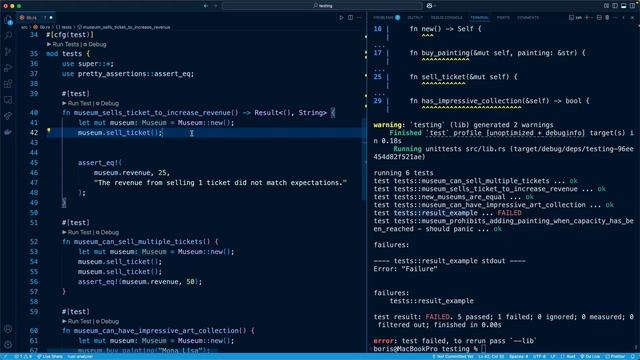Open terminal panel ellipsis menu
The width and height of the screenshot is (640, 360).
click(x=615, y=18)
